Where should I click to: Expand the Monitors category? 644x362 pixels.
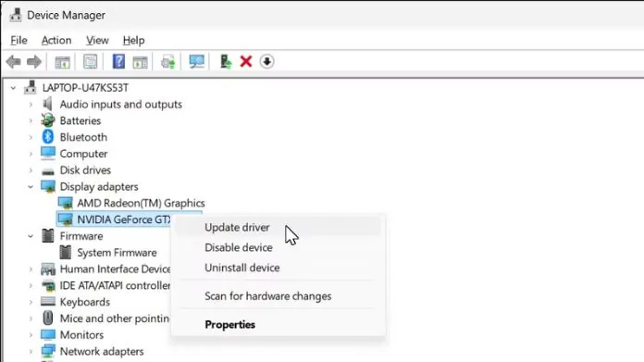click(x=31, y=335)
